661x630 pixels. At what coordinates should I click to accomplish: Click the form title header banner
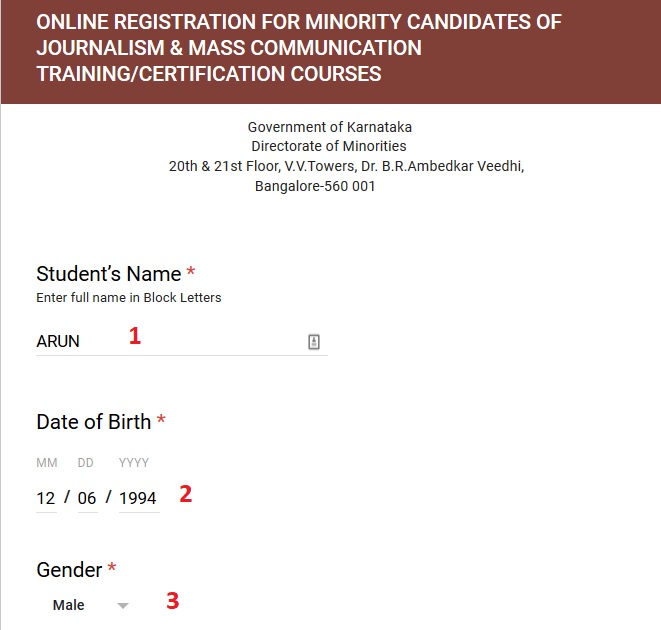tap(330, 48)
